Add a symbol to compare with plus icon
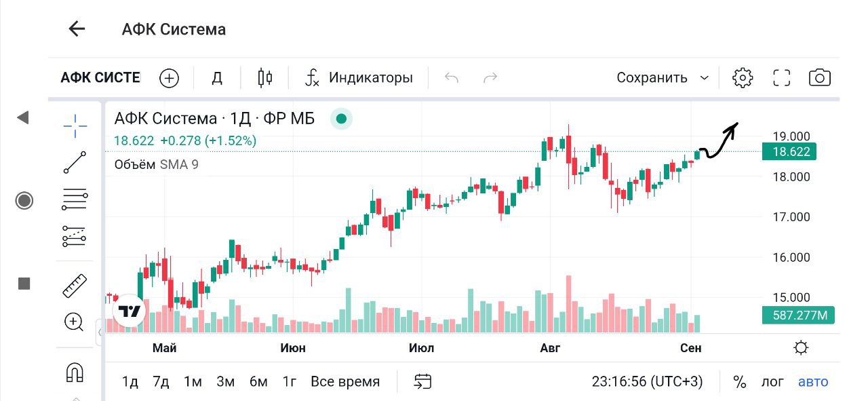Viewport: 868px width, 401px height. [x=169, y=78]
